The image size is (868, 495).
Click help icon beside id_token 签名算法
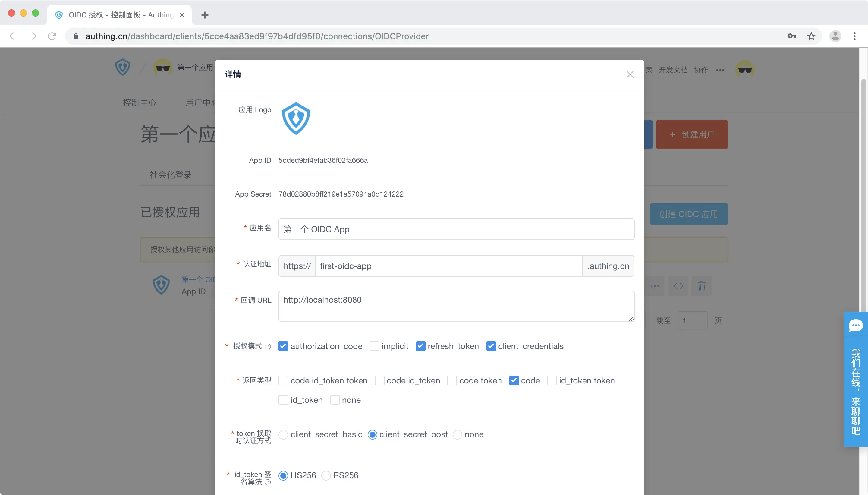click(268, 482)
